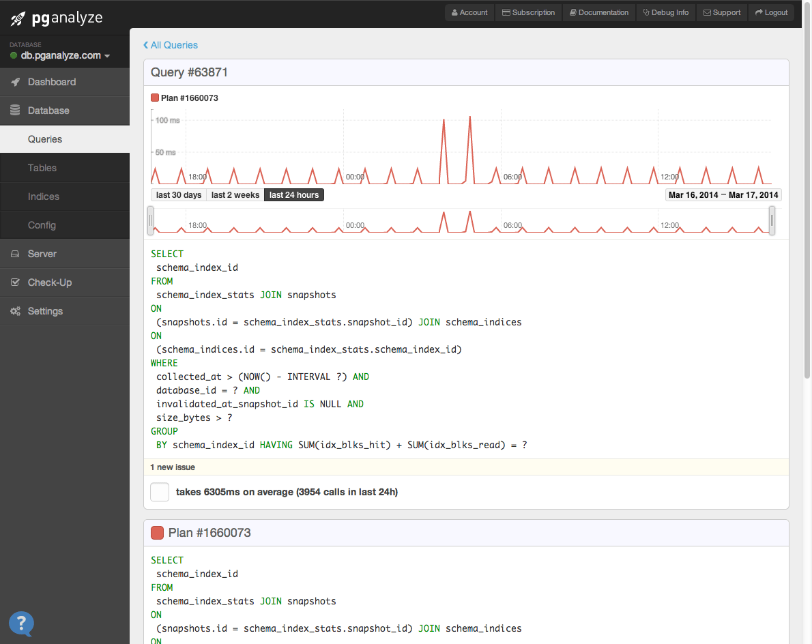Click the Debug Info stethoscope icon
Viewport: 812px width, 644px height.
click(646, 12)
